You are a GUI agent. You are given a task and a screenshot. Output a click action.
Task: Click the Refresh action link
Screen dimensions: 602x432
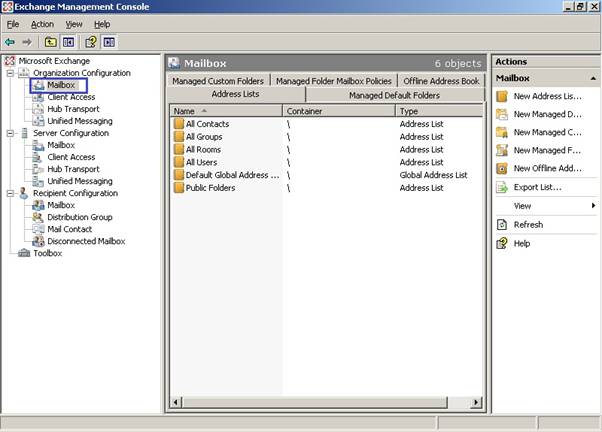[528, 225]
